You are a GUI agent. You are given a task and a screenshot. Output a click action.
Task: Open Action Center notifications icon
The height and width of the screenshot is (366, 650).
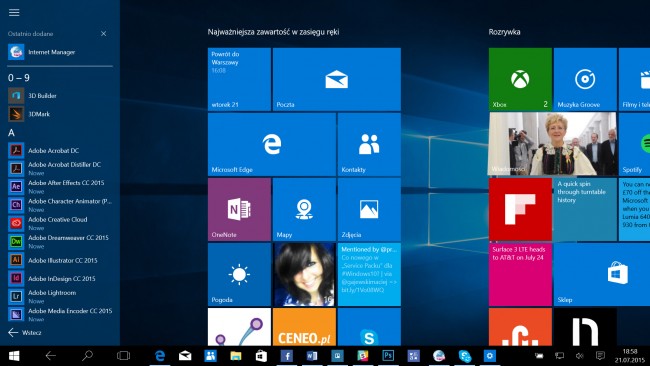tap(600, 356)
